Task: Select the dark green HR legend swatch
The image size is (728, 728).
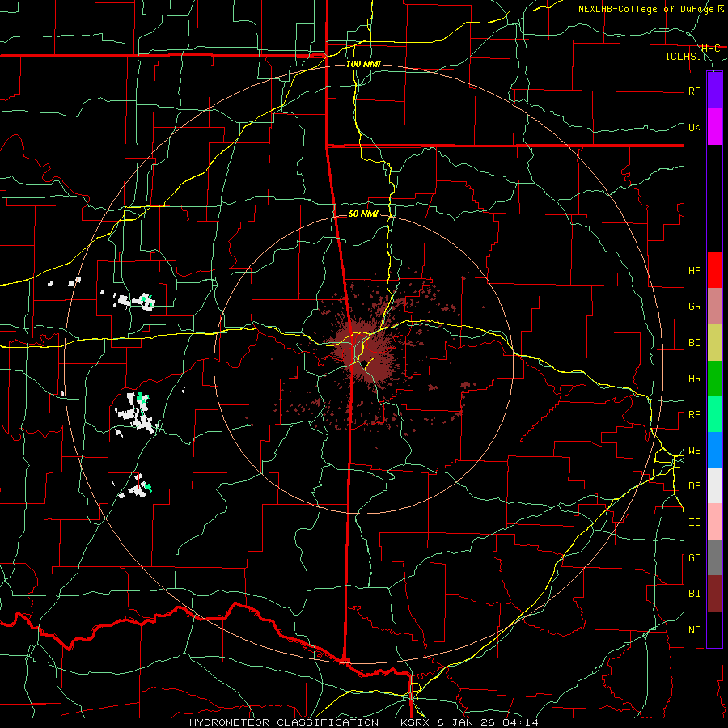Action: [x=714, y=379]
